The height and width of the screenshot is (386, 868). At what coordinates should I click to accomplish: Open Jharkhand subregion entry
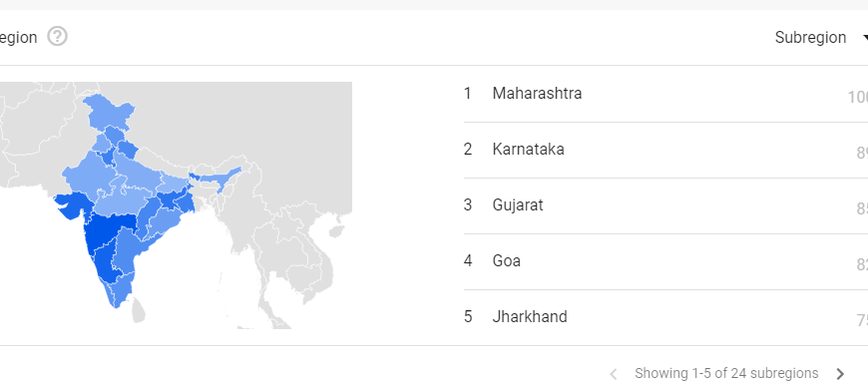[665, 317]
